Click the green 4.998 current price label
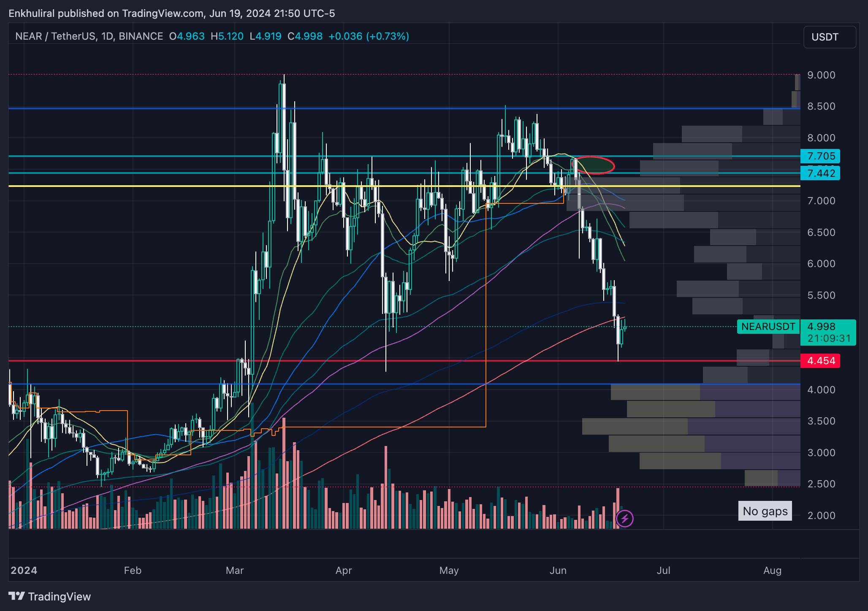The width and height of the screenshot is (868, 611). [821, 326]
